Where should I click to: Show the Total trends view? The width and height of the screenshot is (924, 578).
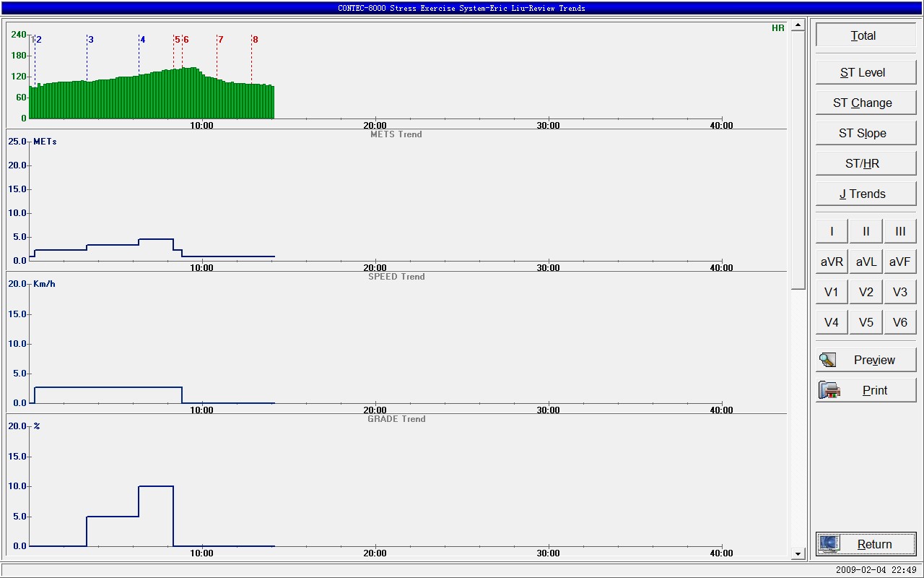coord(865,35)
